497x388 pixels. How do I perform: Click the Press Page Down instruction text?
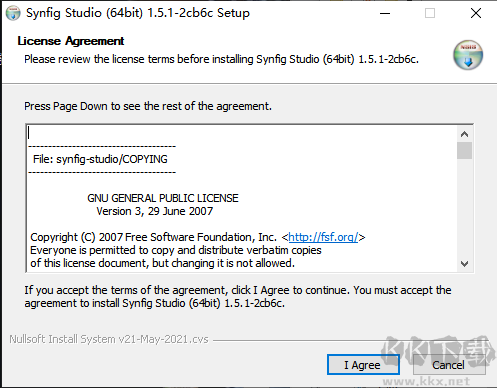coord(148,106)
